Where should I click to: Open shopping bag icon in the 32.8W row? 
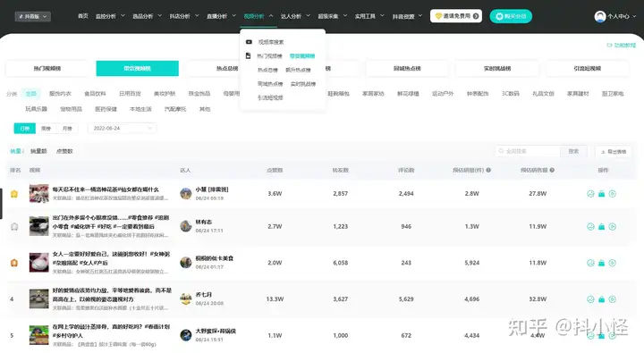tap(601, 299)
